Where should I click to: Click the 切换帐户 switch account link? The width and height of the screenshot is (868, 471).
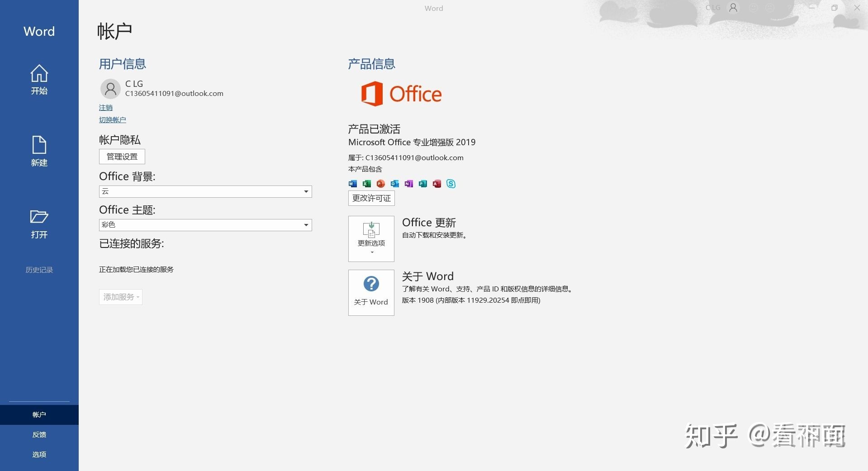[113, 120]
